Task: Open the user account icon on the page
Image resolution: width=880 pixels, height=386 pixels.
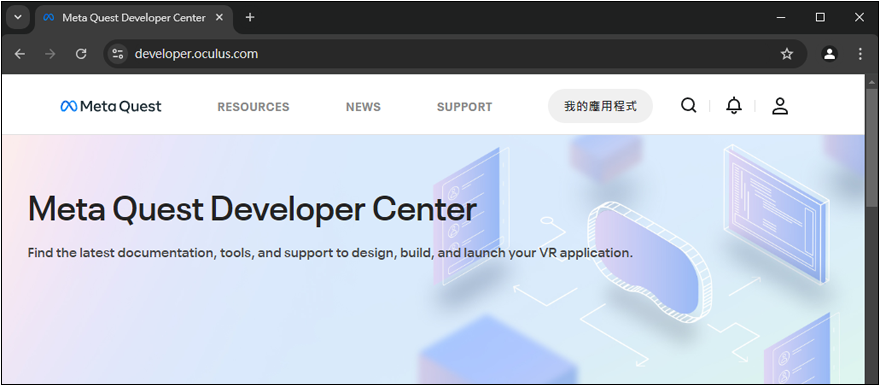Action: (780, 105)
